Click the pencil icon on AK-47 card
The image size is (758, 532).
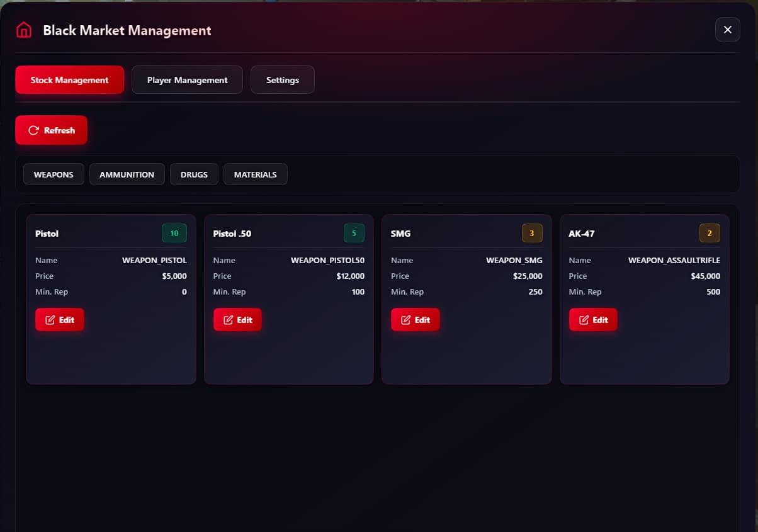(x=584, y=320)
